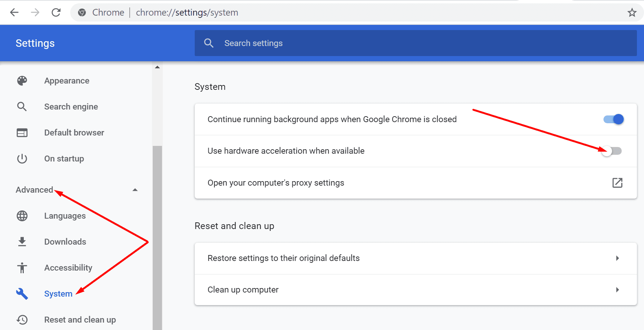Click the Settings title in the header
This screenshot has width=644, height=330.
pos(35,43)
